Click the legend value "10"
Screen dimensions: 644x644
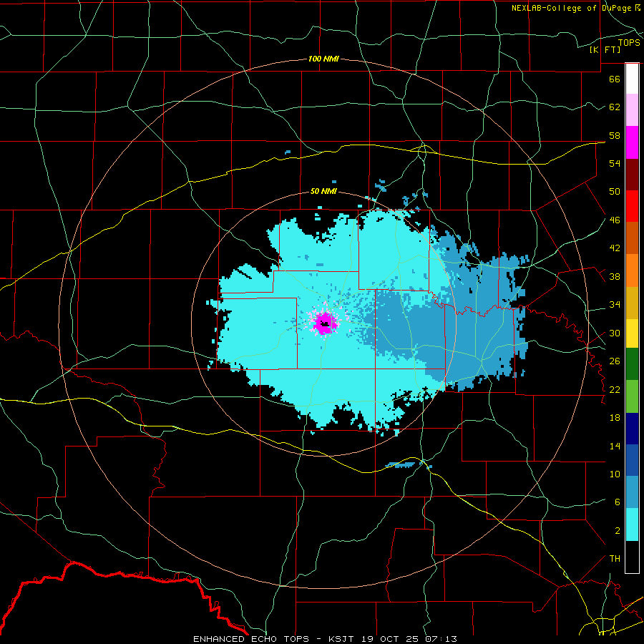click(x=615, y=474)
